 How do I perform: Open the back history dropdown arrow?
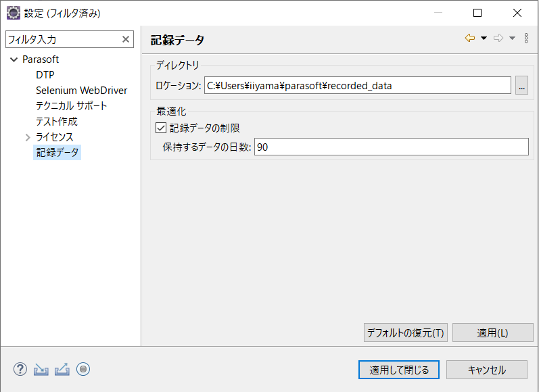(x=484, y=38)
